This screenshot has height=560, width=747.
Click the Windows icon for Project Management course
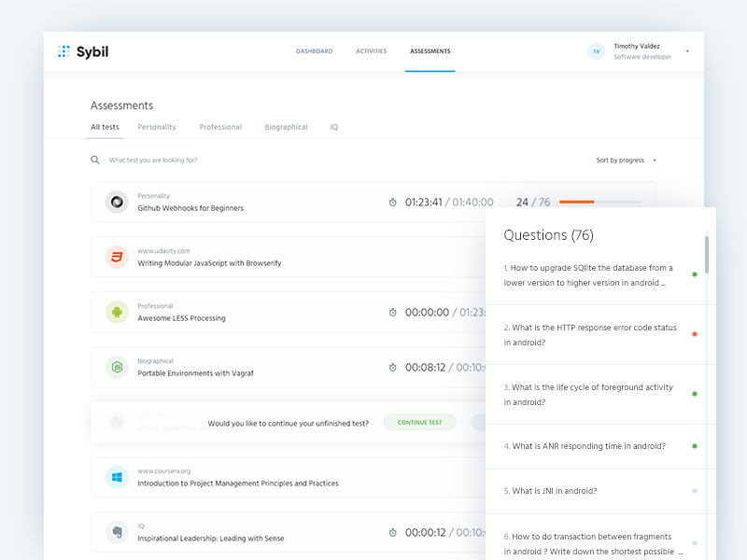[x=117, y=477]
